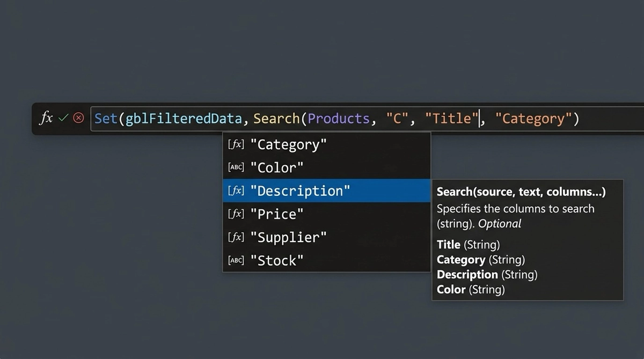
Task: Click the fx icon beside "Category" suggestion
Action: pyautogui.click(x=236, y=144)
